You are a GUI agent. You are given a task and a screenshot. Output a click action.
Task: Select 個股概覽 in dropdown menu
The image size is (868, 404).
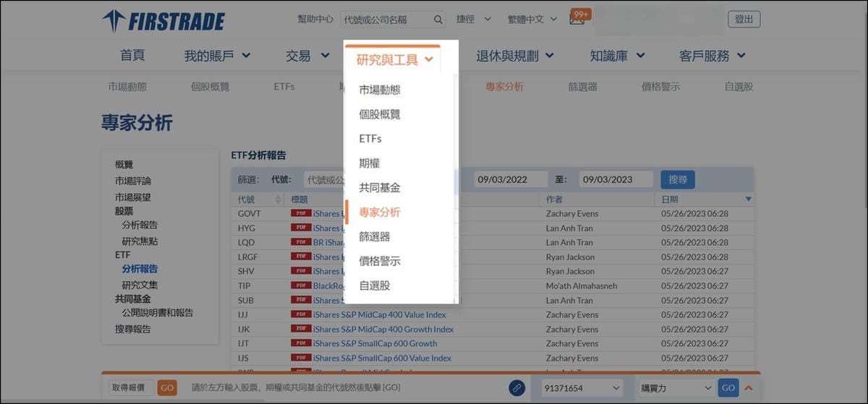(x=380, y=114)
